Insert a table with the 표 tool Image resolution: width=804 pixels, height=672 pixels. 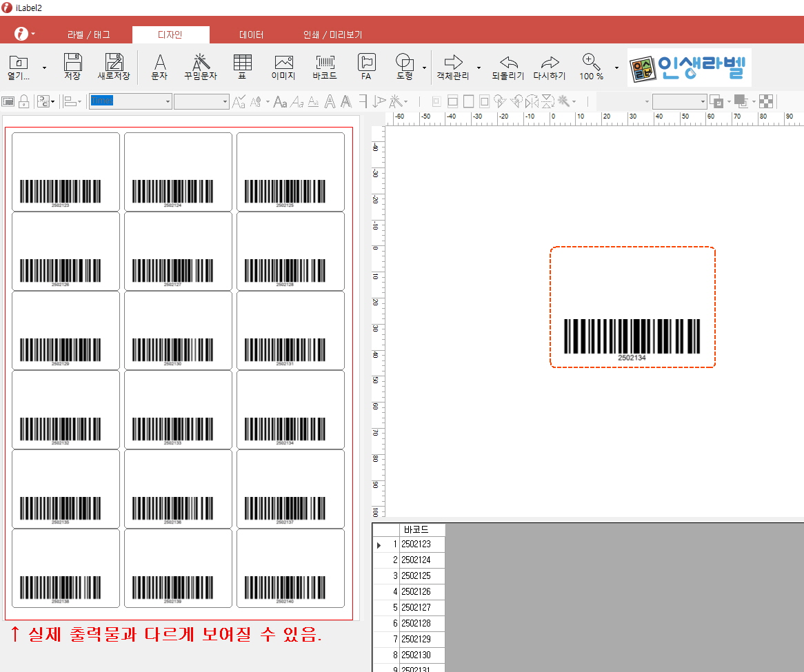242,68
